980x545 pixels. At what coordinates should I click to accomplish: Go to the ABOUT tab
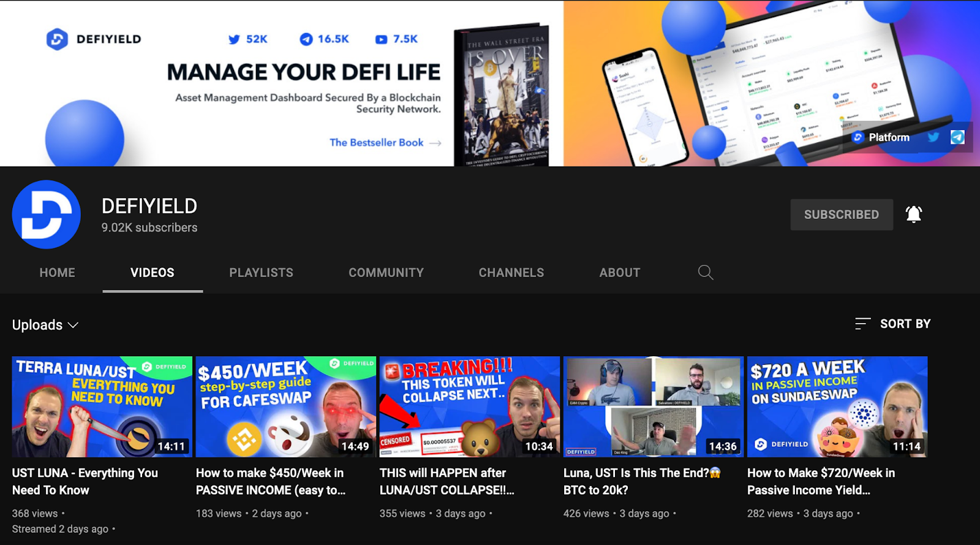(x=619, y=273)
